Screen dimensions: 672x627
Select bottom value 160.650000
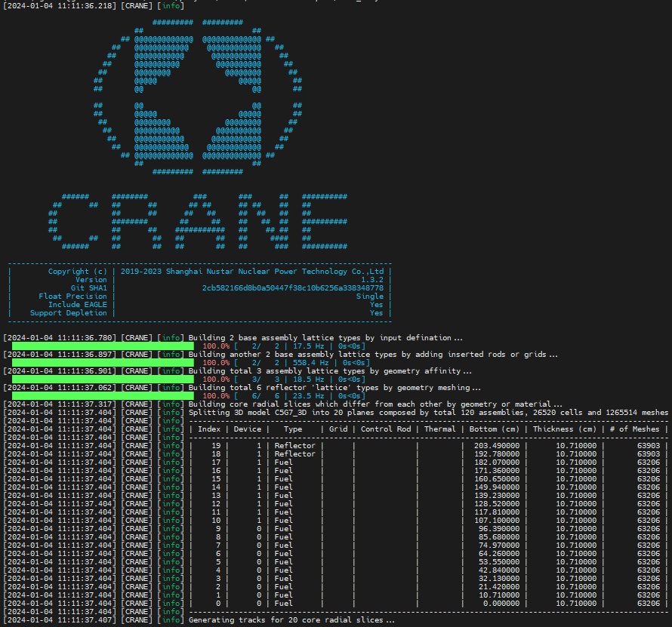497,479
